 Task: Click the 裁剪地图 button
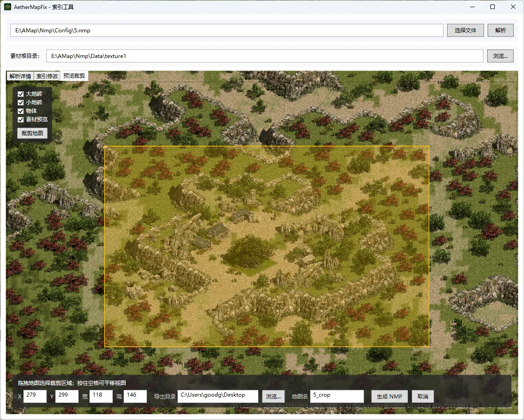[x=32, y=133]
